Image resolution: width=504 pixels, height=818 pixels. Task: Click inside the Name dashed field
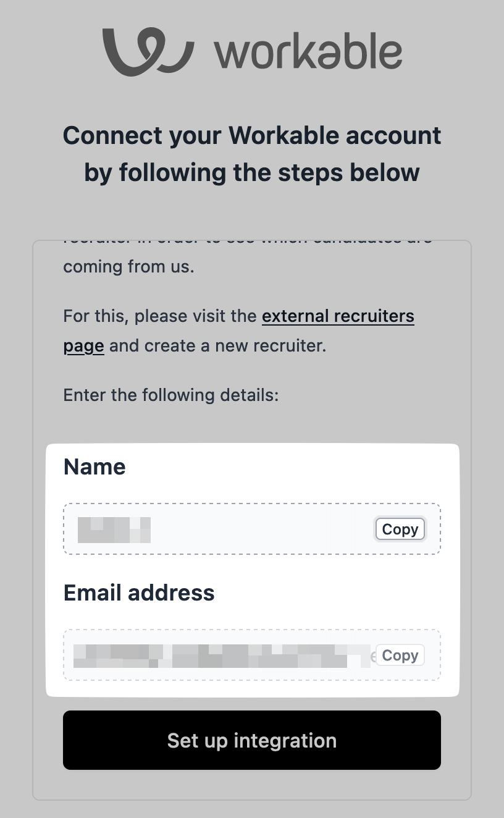tap(259, 529)
